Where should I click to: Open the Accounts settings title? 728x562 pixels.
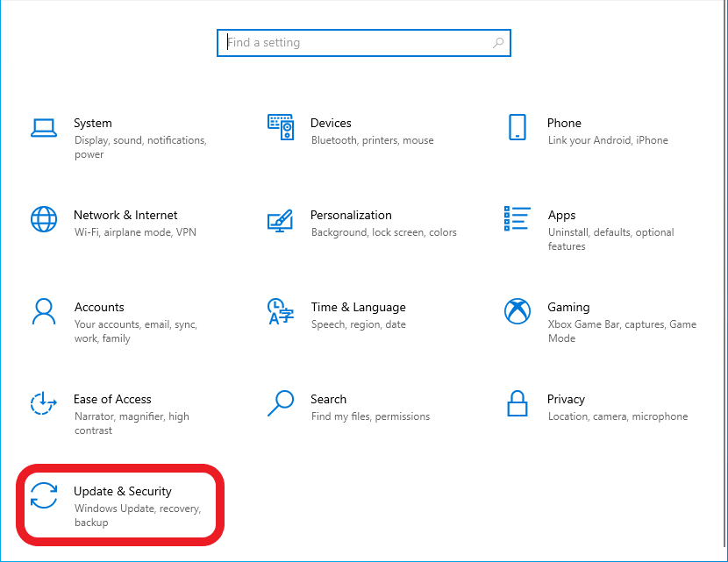tap(99, 307)
